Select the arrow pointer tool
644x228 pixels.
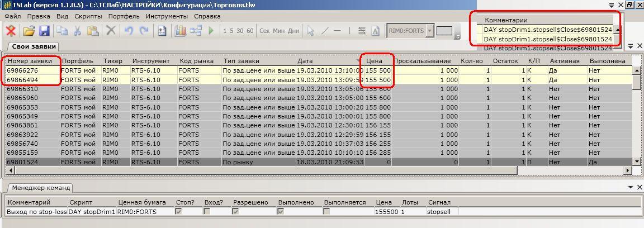[x=311, y=31]
